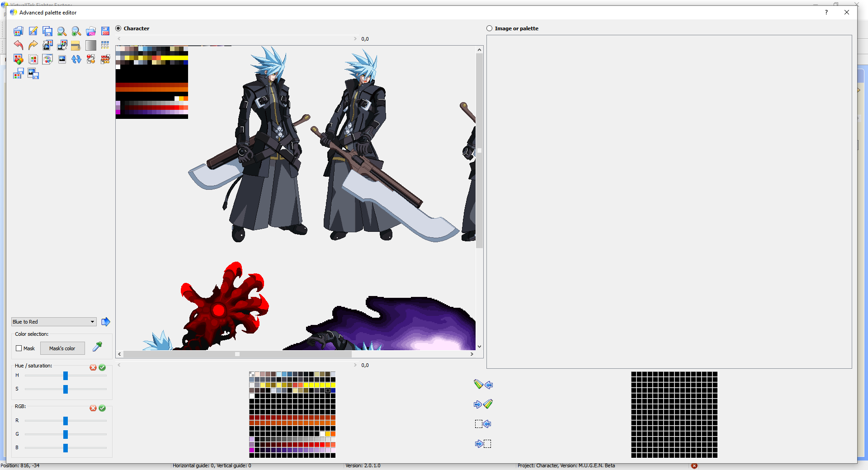The height and width of the screenshot is (470, 868).
Task: Click pencils with left arrow copy icon
Action: (x=483, y=385)
